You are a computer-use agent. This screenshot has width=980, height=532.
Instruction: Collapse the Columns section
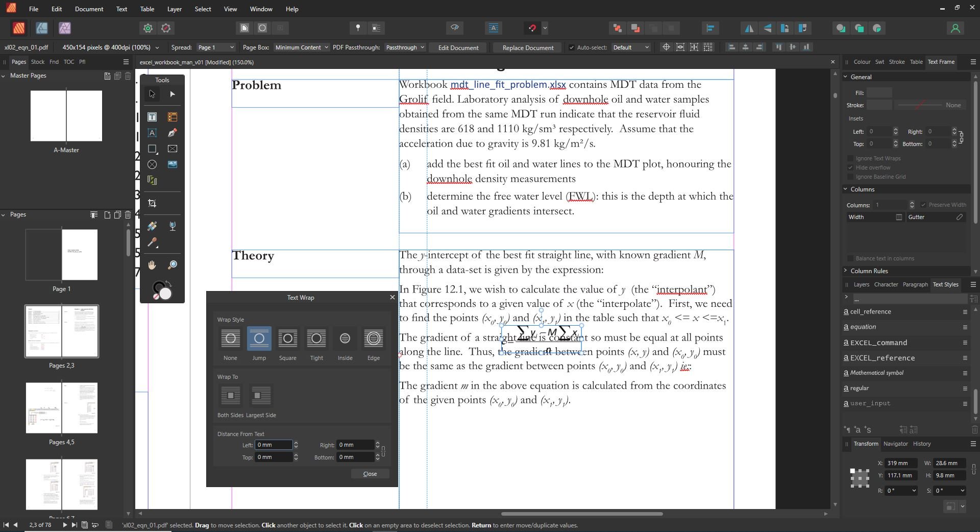[846, 189]
